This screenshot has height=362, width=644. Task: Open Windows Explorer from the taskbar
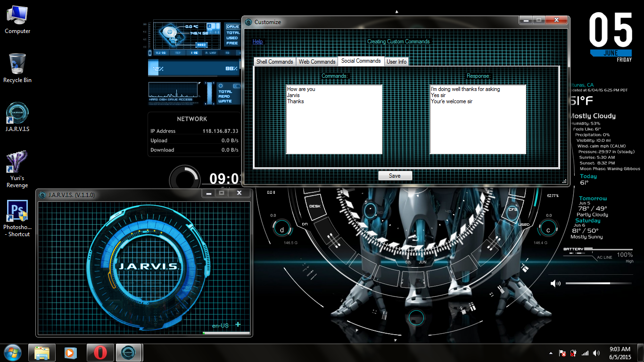[41, 352]
